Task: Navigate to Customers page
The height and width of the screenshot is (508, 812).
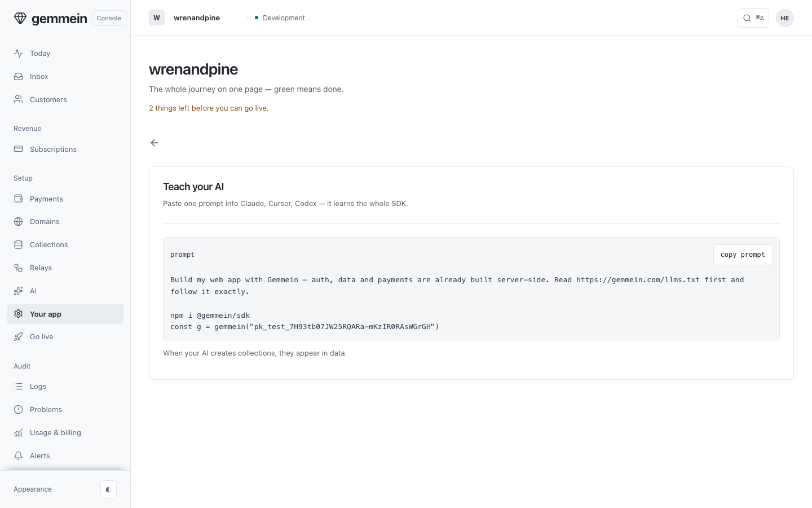Action: click(x=65, y=99)
